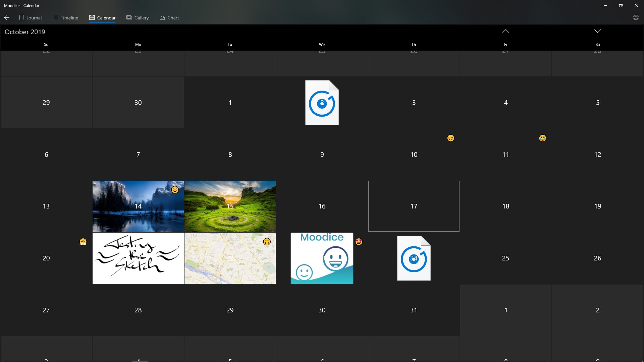Screen dimensions: 644x362
Task: Click the October 2019 month header
Action: point(25,32)
